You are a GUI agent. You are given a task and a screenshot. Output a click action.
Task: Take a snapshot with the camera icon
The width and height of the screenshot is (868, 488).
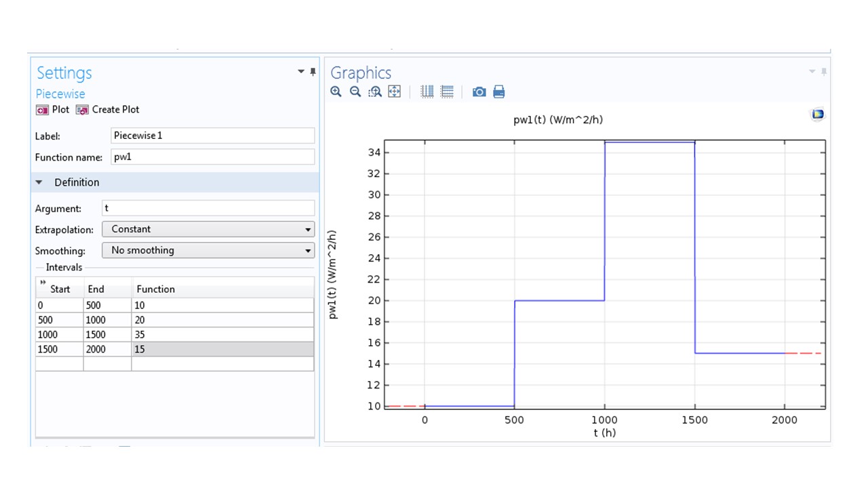pos(479,91)
